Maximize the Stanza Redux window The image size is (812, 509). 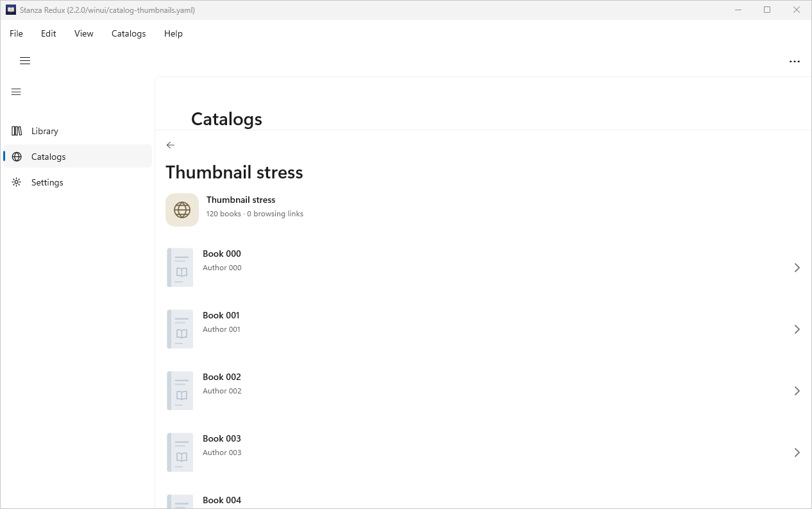[x=767, y=10]
